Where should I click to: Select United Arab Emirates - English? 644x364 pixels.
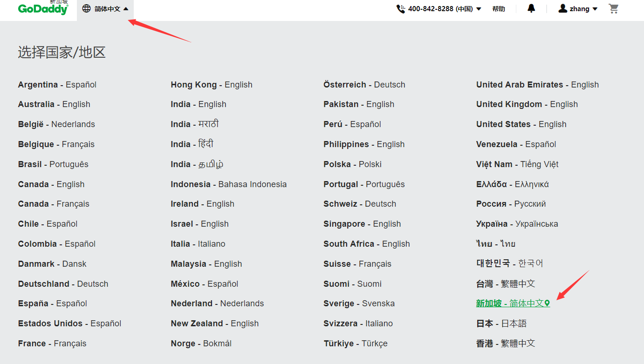pyautogui.click(x=538, y=85)
